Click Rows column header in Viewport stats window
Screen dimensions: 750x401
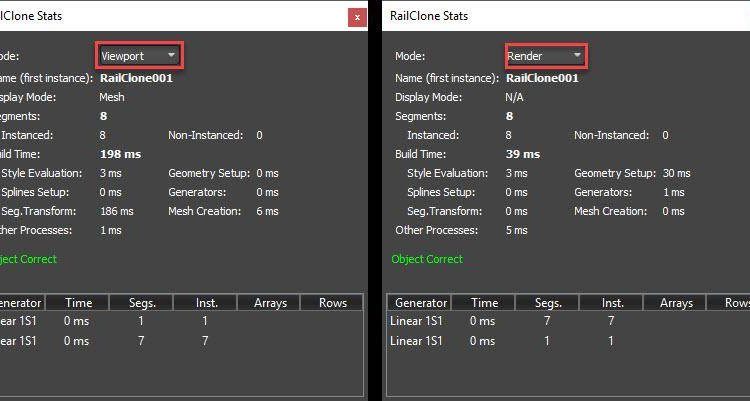coord(332,303)
